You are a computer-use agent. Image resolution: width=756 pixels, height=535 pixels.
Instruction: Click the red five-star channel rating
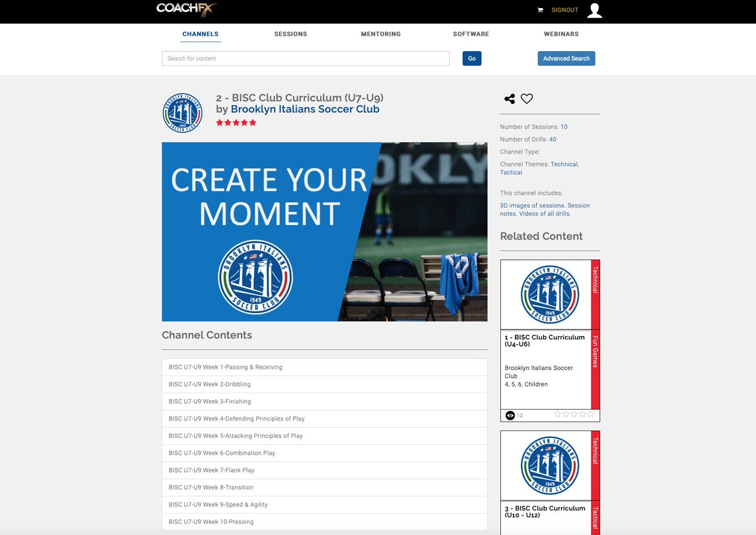pyautogui.click(x=236, y=123)
